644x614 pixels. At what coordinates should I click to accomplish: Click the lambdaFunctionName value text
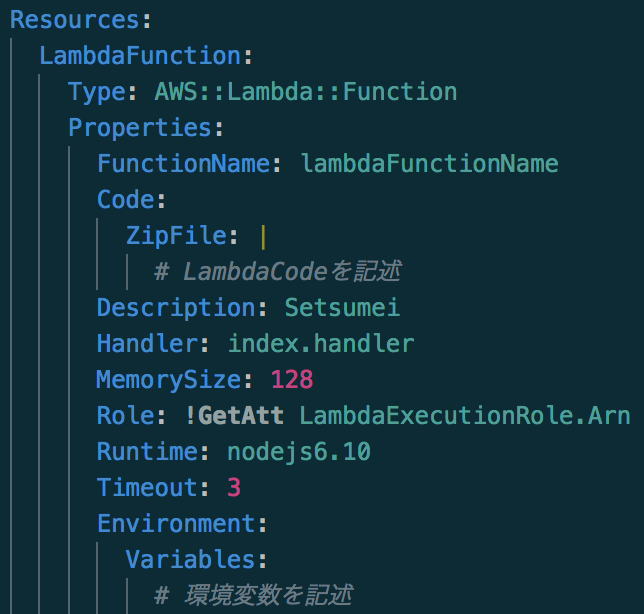pos(429,163)
